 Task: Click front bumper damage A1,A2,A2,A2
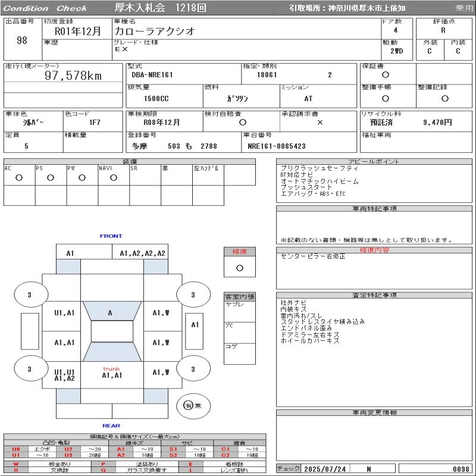click(142, 253)
